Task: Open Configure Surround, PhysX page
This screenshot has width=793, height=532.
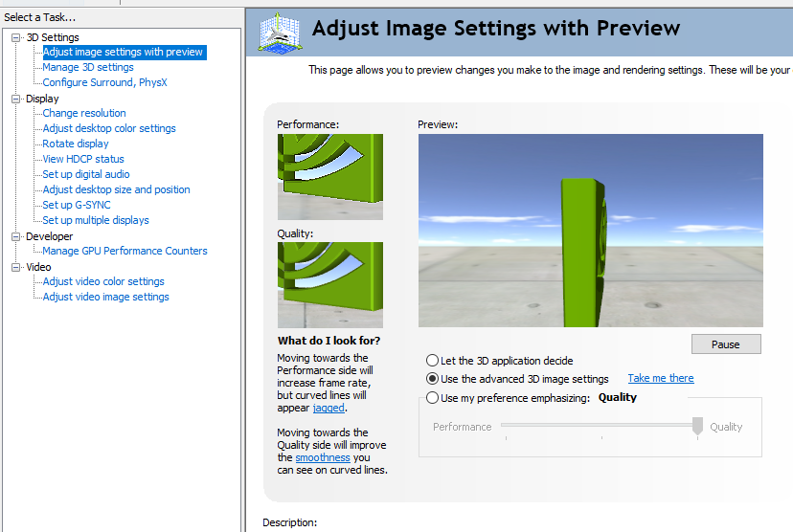Action: click(104, 82)
